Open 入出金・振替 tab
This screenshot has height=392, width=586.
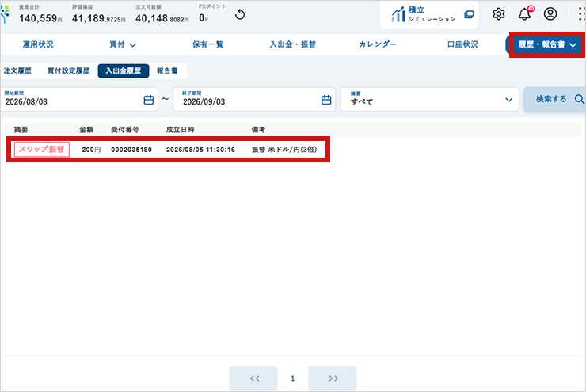(x=293, y=44)
